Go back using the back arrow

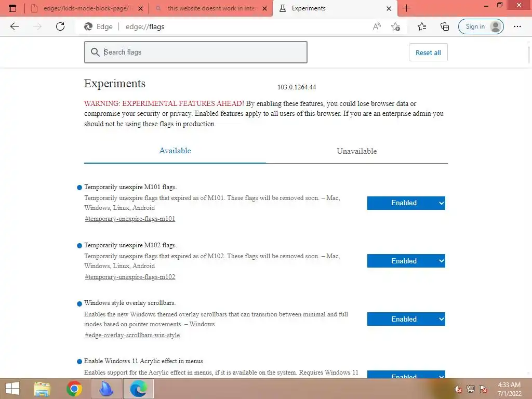click(x=14, y=26)
